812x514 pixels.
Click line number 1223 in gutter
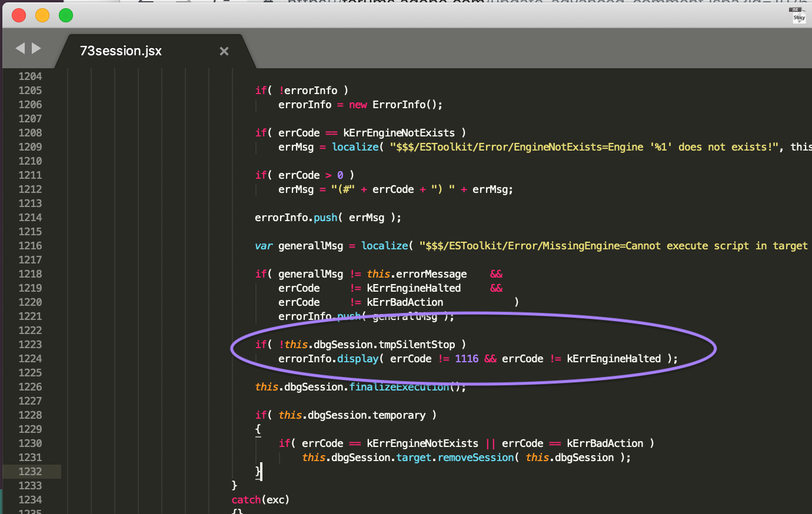click(30, 345)
